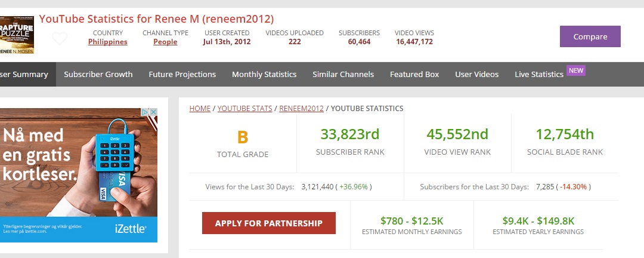The width and height of the screenshot is (644, 258).
Task: Click the 7,285 subscribers last 30 days
Action: coord(544,187)
